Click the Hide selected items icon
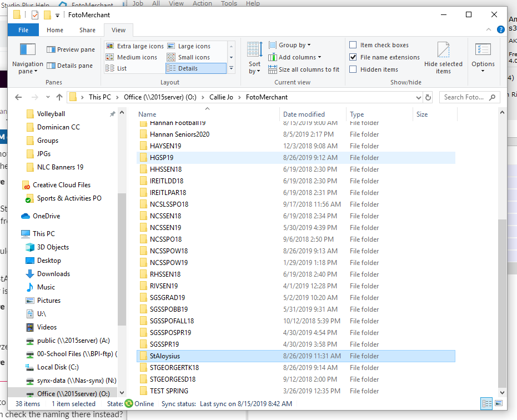 tap(443, 50)
